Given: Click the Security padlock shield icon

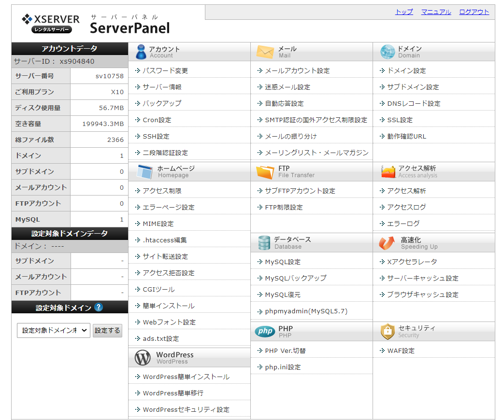Looking at the screenshot, I should (388, 331).
